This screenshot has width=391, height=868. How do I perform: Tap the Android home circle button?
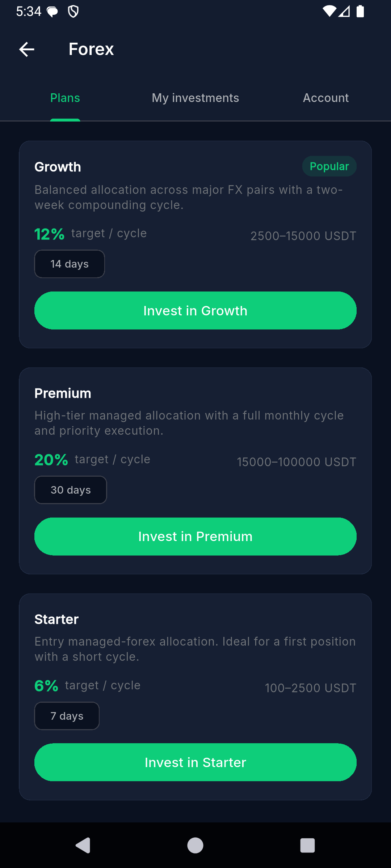pyautogui.click(x=195, y=845)
